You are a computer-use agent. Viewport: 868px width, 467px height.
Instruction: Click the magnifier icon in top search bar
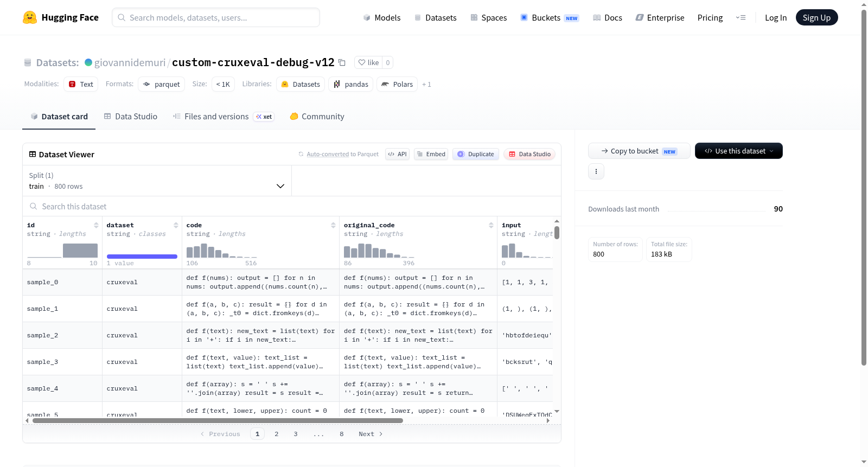122,17
